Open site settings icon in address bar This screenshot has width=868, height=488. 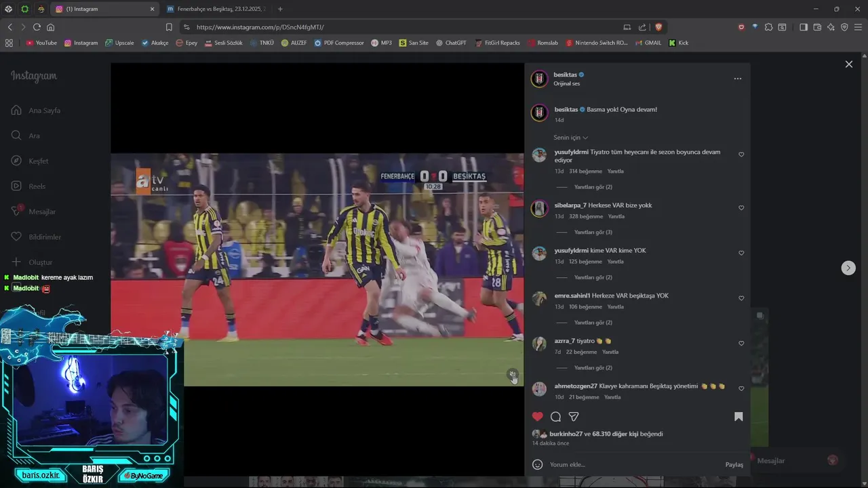[186, 27]
